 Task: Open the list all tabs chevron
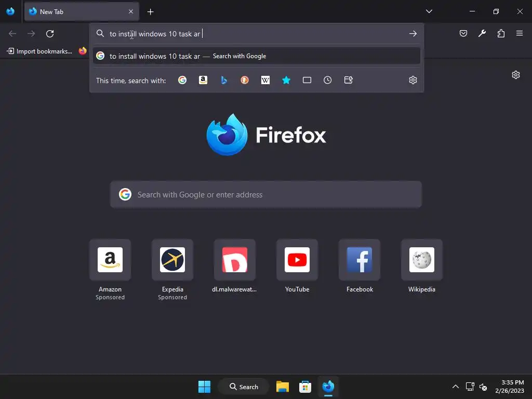429,11
